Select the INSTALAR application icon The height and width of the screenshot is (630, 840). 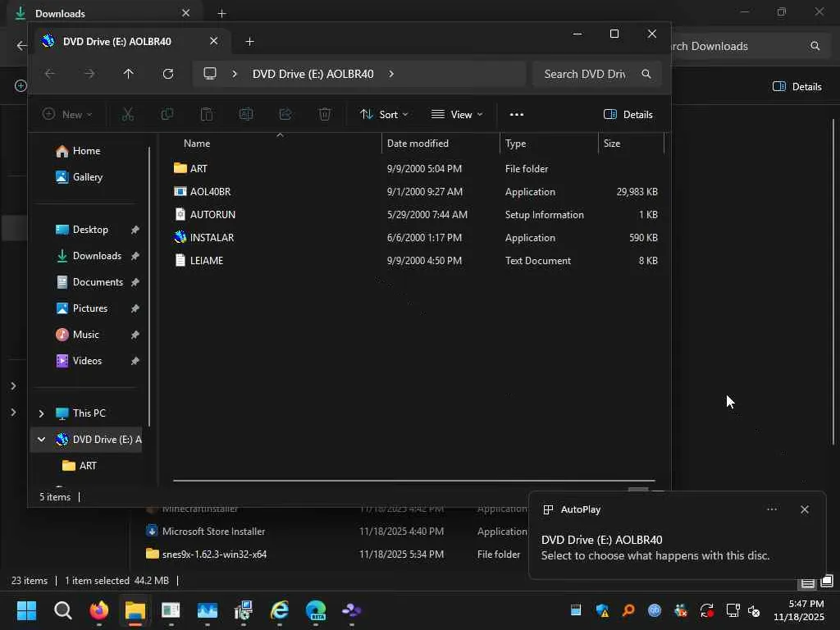(x=180, y=237)
